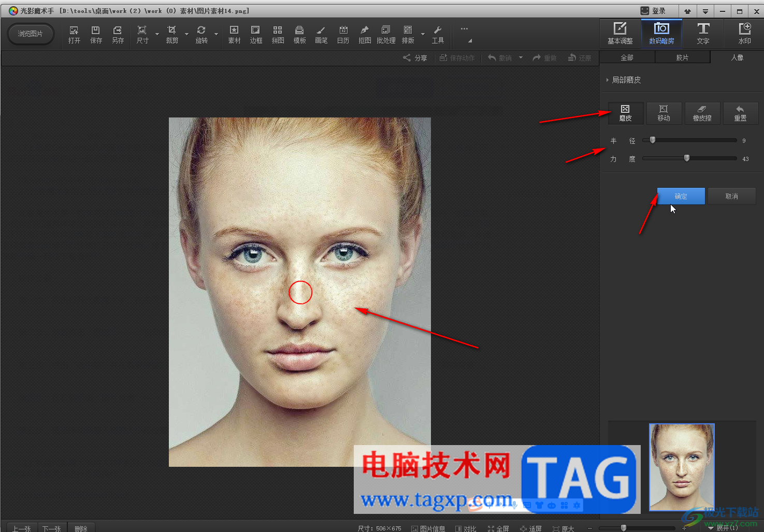
Task: Open the 撤销 history dropdown arrow
Action: coord(521,57)
